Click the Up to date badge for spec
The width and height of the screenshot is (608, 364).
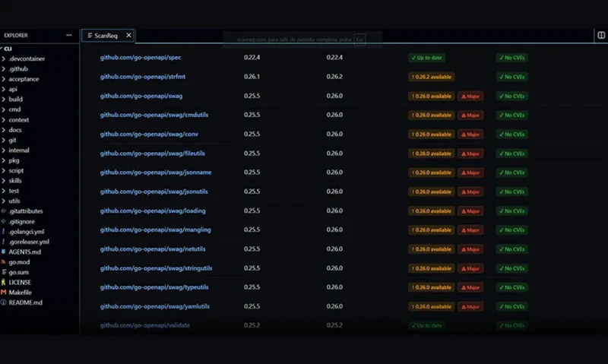426,58
